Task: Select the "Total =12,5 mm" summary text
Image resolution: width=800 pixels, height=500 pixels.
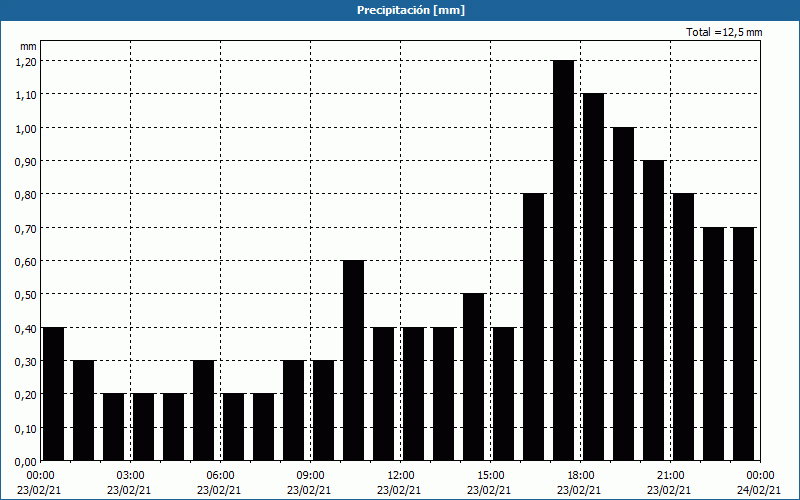Action: click(724, 32)
